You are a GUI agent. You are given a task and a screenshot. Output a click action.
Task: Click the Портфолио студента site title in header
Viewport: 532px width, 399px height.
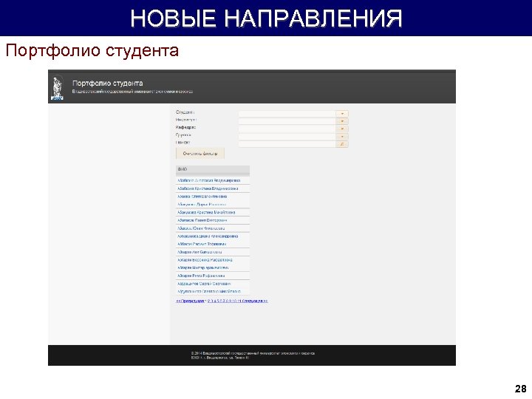click(x=108, y=83)
